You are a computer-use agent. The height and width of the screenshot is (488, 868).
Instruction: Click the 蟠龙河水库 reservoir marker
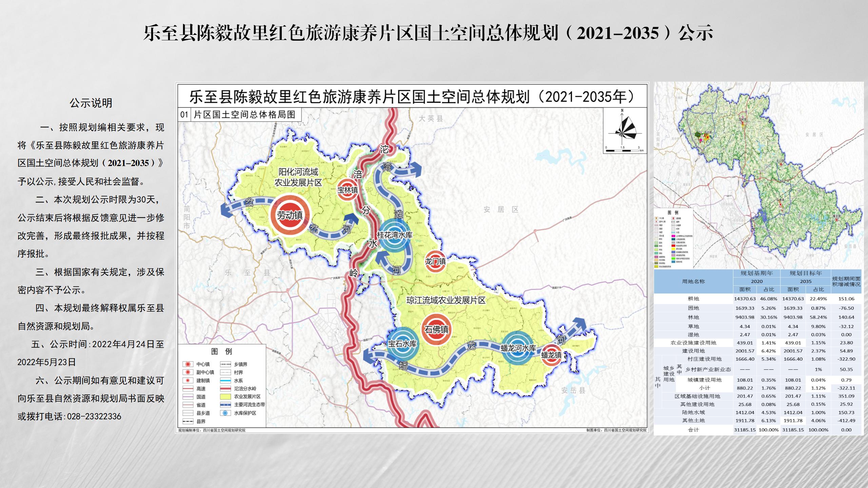tap(518, 348)
